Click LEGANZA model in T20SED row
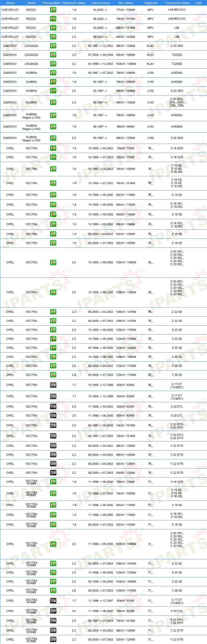207x644 pixels. (31, 55)
